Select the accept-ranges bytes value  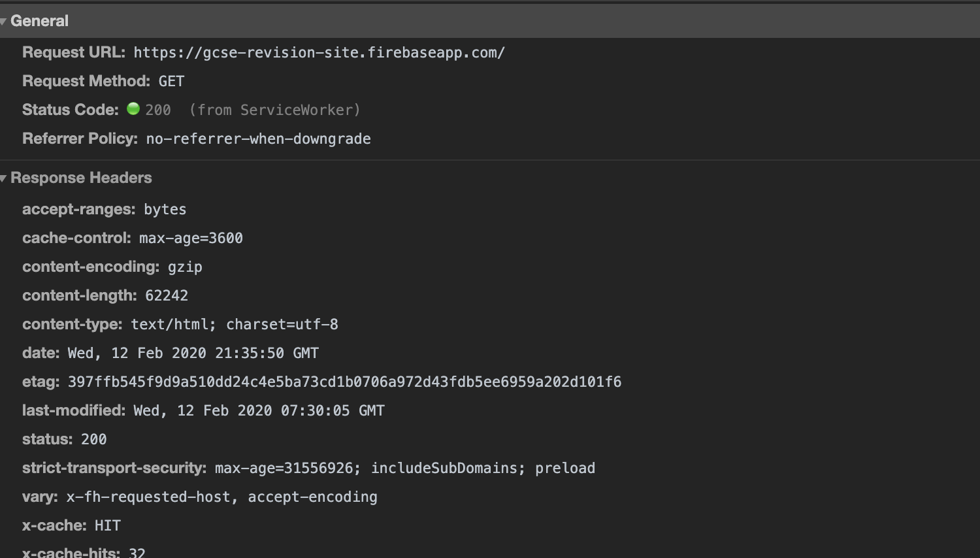(165, 209)
